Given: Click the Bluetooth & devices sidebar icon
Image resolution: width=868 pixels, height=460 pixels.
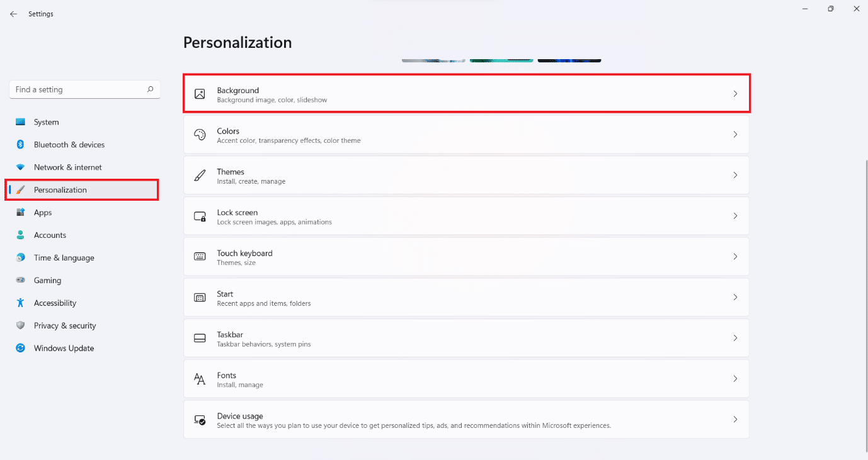Looking at the screenshot, I should 20,145.
